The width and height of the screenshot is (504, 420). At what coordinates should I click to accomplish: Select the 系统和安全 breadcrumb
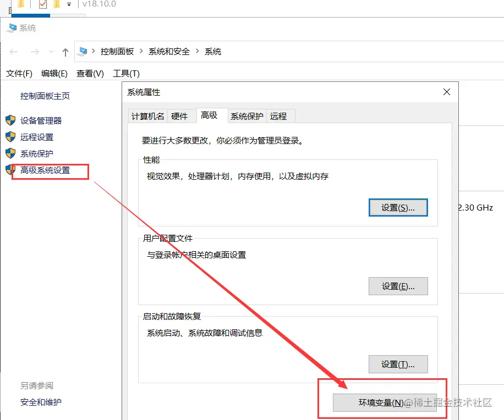click(169, 51)
